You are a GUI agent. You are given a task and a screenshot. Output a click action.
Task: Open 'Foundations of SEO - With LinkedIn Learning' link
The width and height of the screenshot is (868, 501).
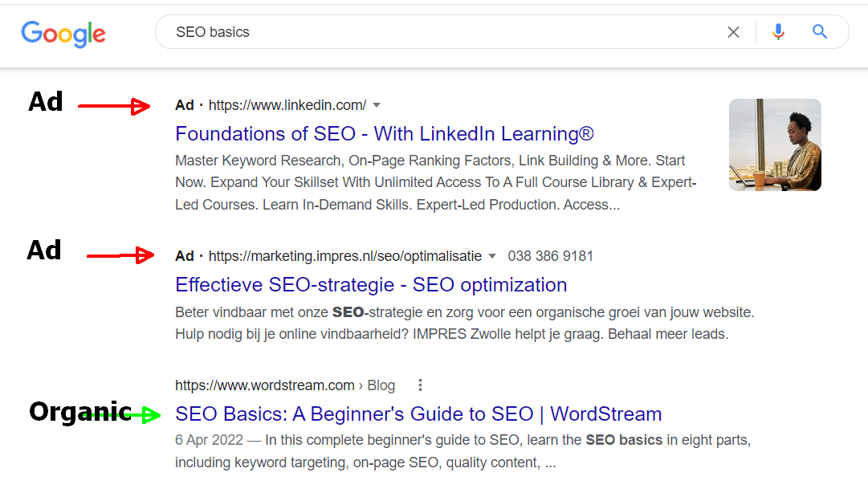point(384,133)
